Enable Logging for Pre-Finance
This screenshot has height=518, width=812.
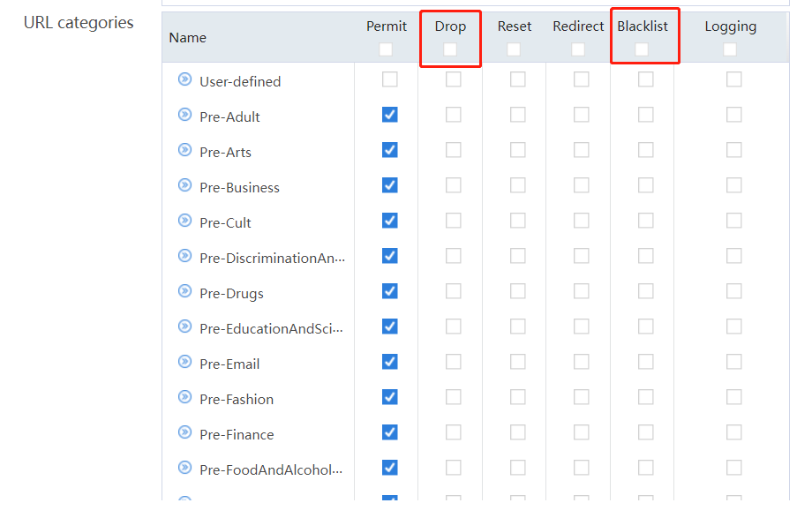pos(733,432)
